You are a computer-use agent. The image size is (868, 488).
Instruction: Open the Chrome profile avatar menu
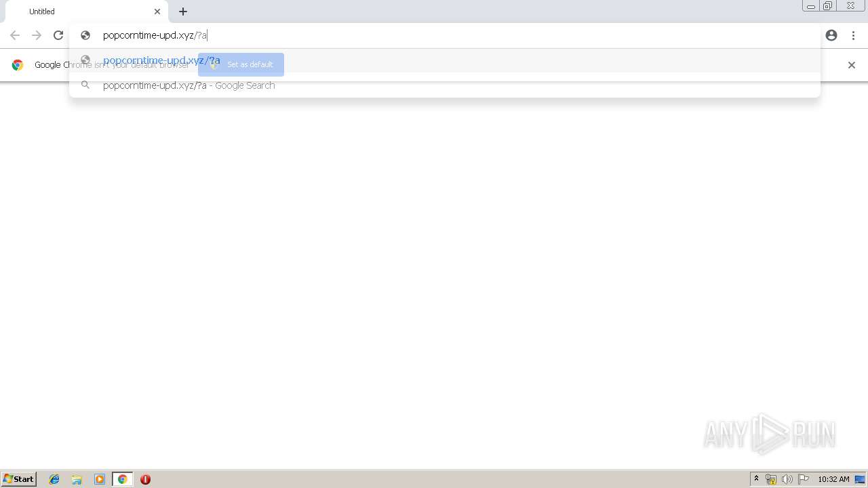click(831, 35)
